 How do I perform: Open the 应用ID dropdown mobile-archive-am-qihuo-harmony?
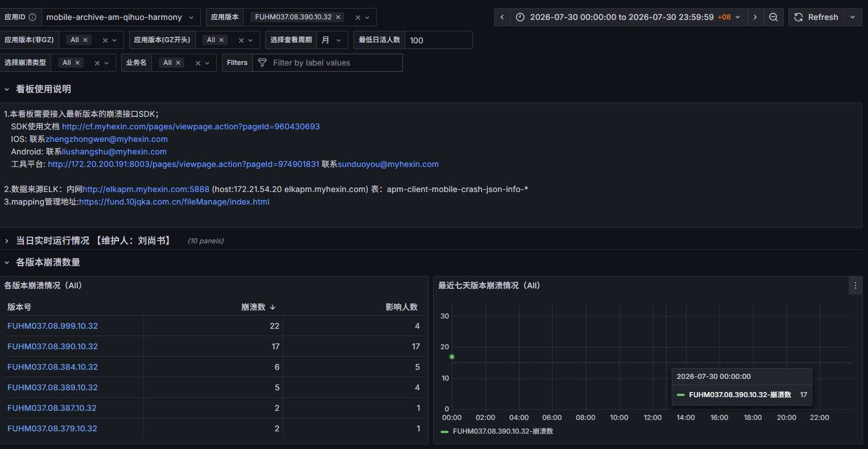(x=121, y=17)
